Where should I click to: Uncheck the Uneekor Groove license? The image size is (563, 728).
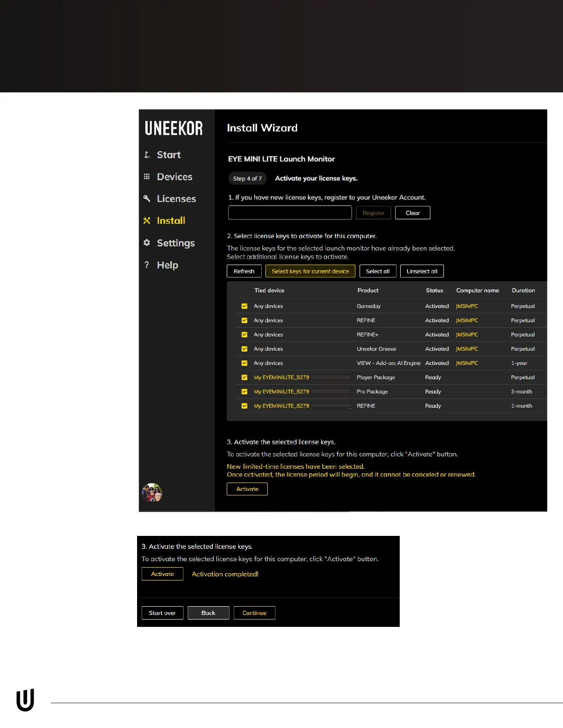(x=245, y=349)
